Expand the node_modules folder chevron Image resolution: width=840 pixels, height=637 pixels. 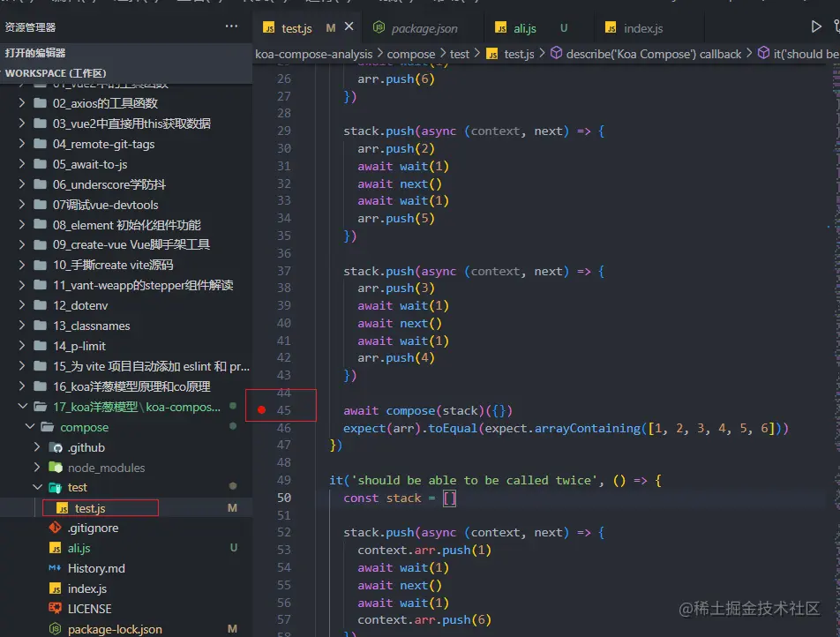[37, 468]
